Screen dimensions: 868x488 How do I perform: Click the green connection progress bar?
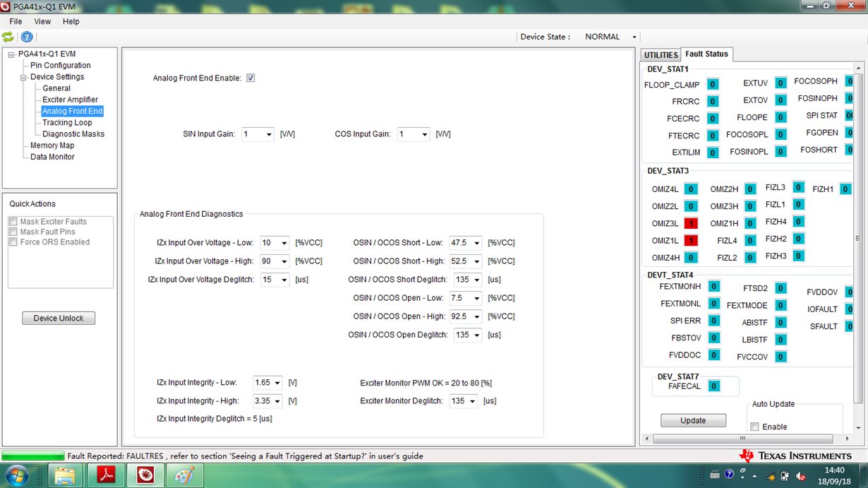32,456
